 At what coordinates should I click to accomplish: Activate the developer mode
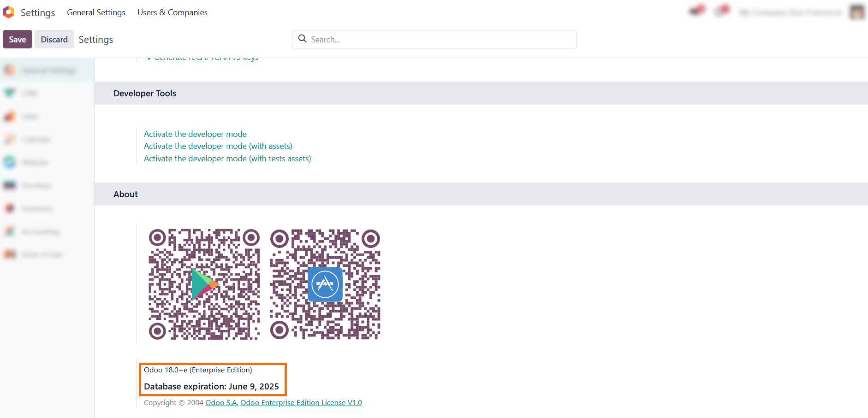[195, 134]
